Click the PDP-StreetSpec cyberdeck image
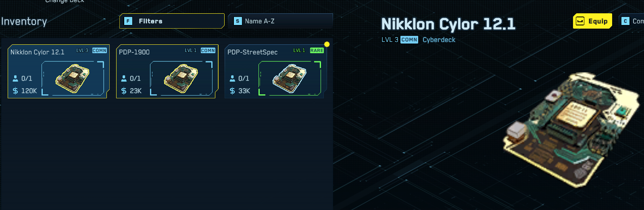The height and width of the screenshot is (210, 644). coord(290,78)
